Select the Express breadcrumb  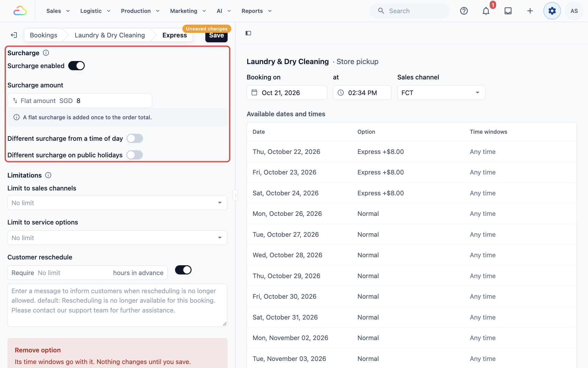[x=175, y=35]
